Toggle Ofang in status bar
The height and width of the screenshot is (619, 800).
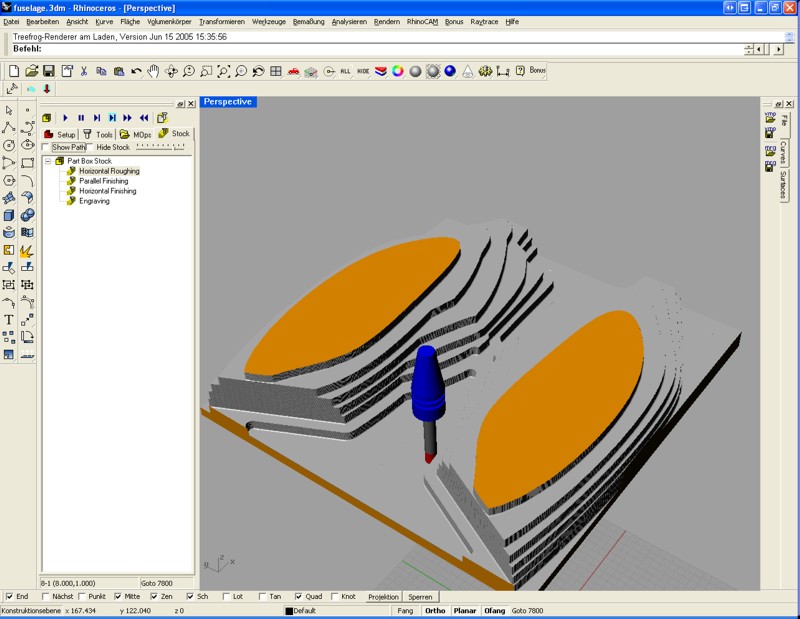coord(494,611)
